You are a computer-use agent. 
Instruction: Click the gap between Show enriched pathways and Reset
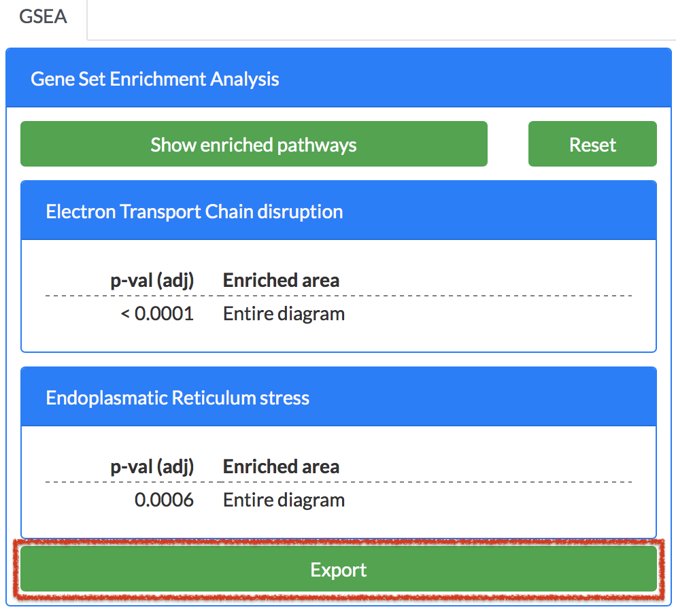click(508, 144)
